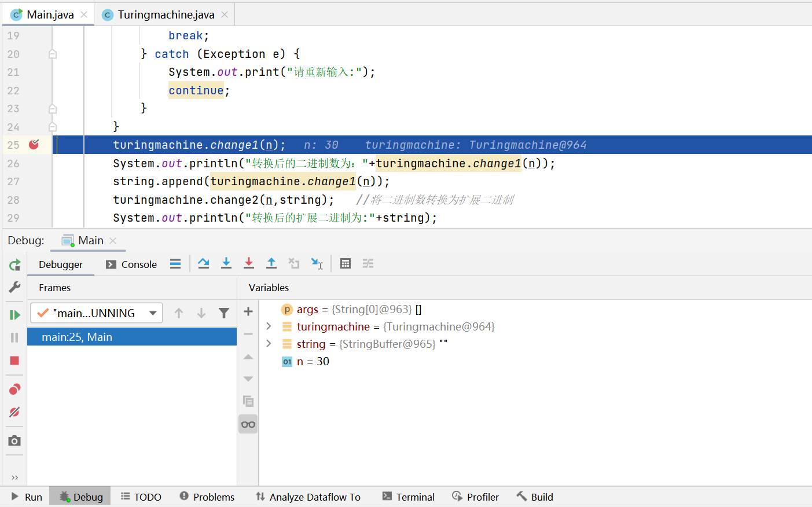Show execution point icon
This screenshot has width=812, height=507.
coord(175,264)
